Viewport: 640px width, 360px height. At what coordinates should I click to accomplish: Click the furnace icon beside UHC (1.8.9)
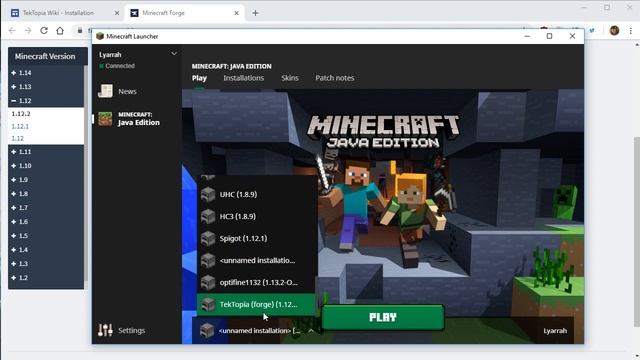coord(208,194)
